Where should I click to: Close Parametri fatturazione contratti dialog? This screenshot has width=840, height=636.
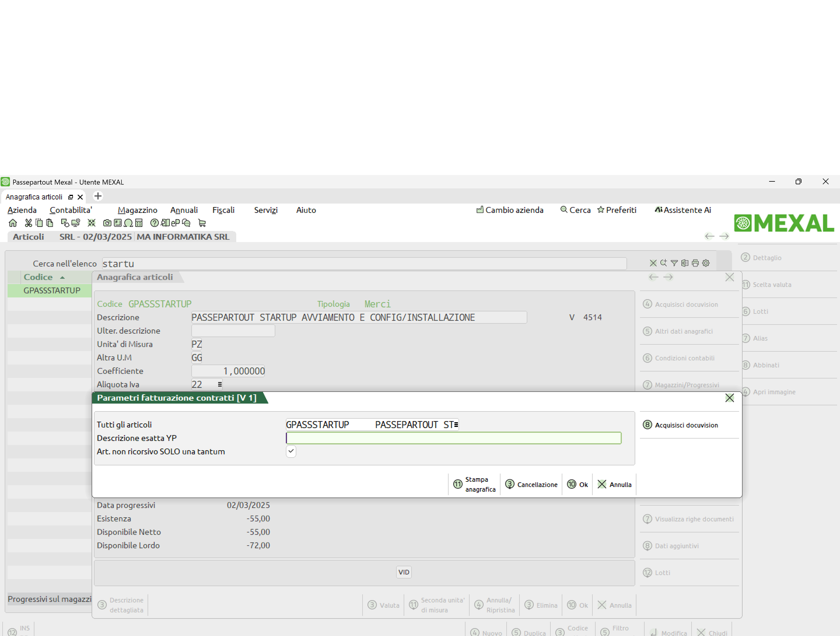tap(729, 397)
